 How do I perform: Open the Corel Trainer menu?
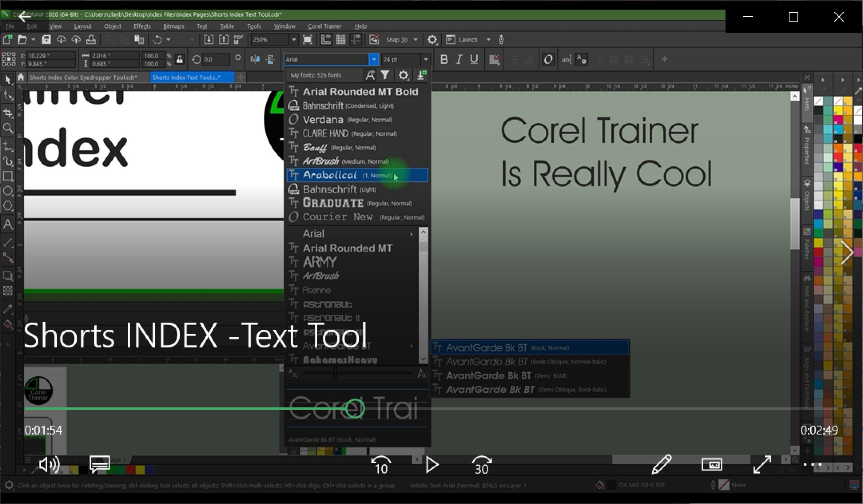point(324,26)
